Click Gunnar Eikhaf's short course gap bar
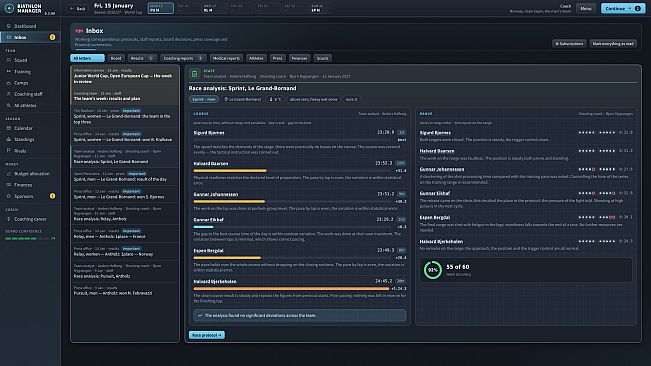 point(203,227)
